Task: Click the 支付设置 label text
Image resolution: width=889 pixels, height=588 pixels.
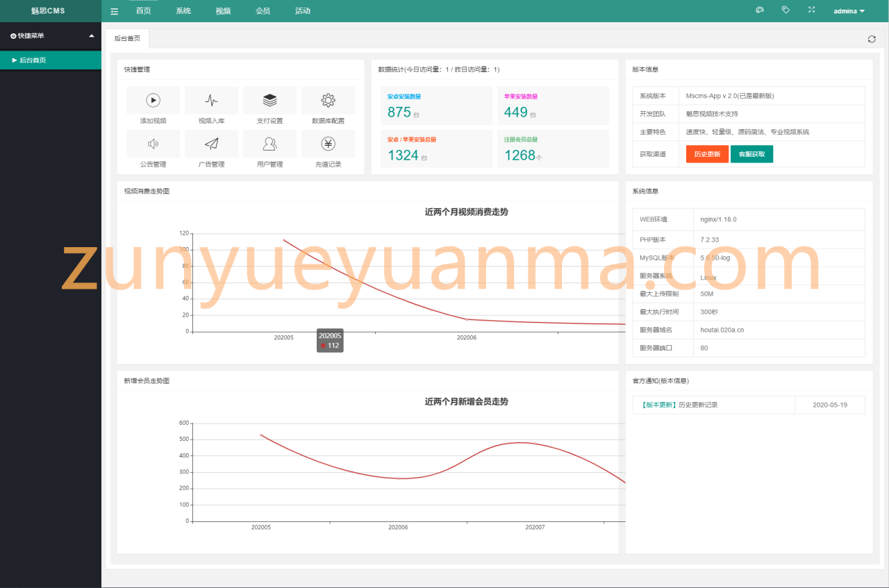Action: click(x=270, y=121)
